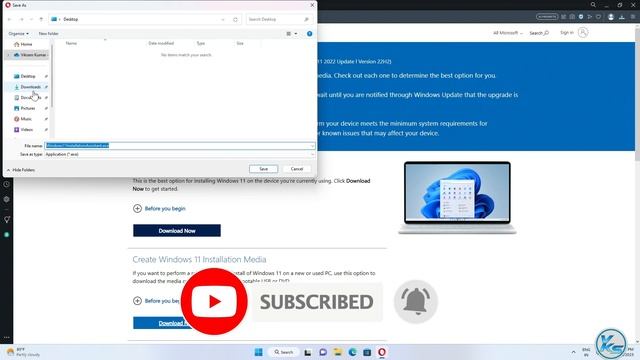Viewport: 640px width, 360px height.
Task: Select Desktop in the navigation pane
Action: click(x=28, y=76)
